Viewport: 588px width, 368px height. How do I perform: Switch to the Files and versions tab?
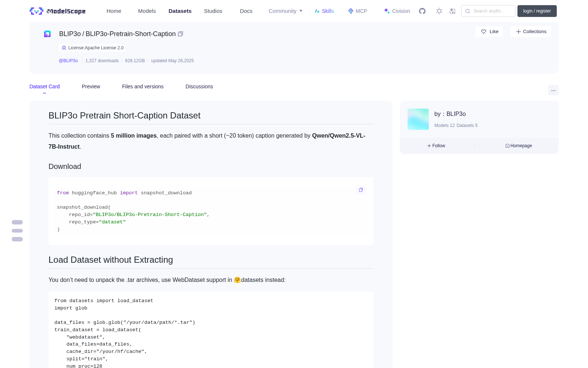click(143, 86)
